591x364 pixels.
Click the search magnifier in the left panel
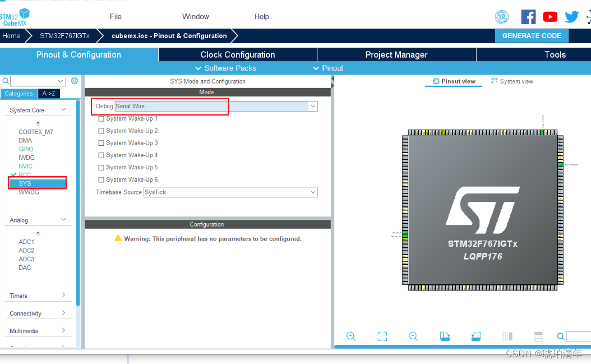4,80
